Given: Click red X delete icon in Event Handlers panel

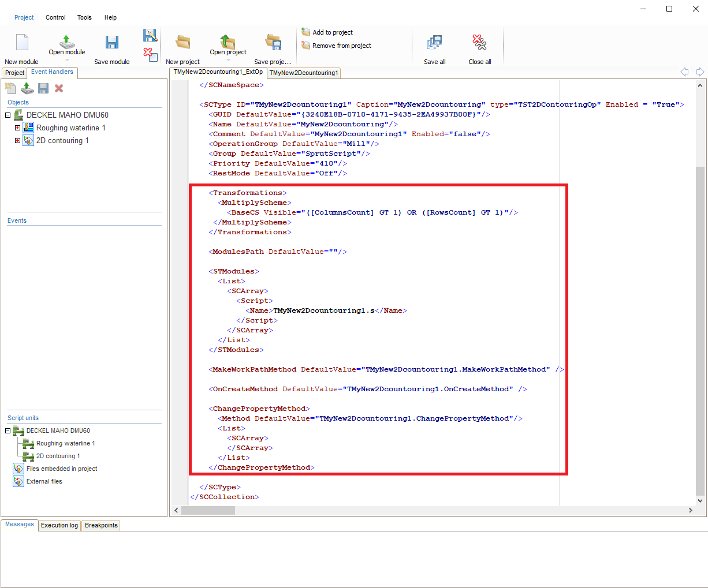Looking at the screenshot, I should click(59, 88).
